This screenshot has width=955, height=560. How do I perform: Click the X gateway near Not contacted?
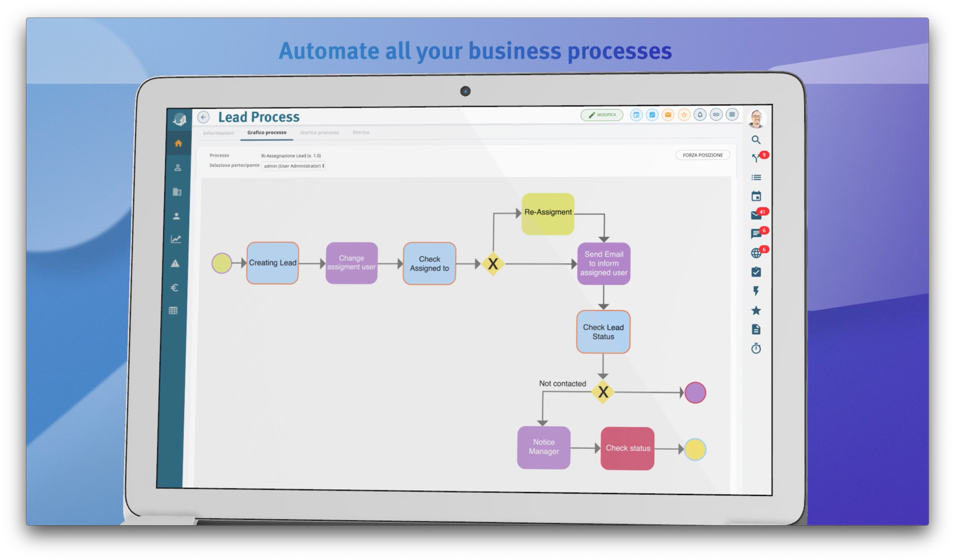pos(603,392)
